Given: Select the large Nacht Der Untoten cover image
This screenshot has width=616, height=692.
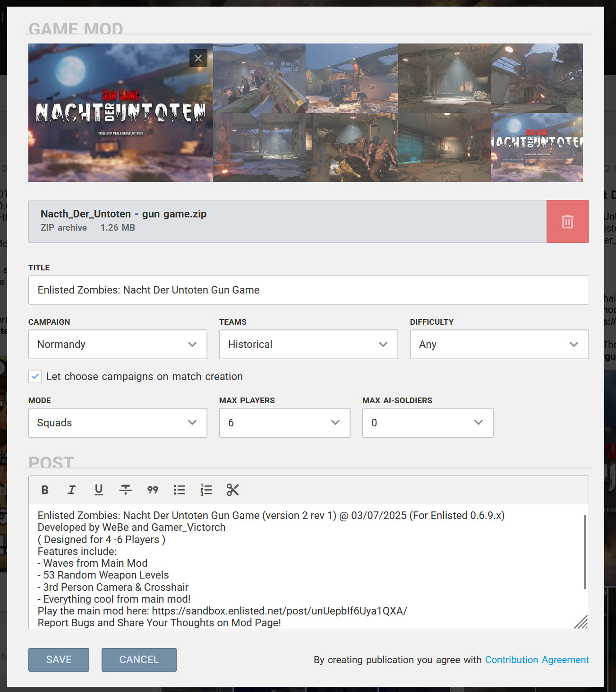Looking at the screenshot, I should [120, 112].
